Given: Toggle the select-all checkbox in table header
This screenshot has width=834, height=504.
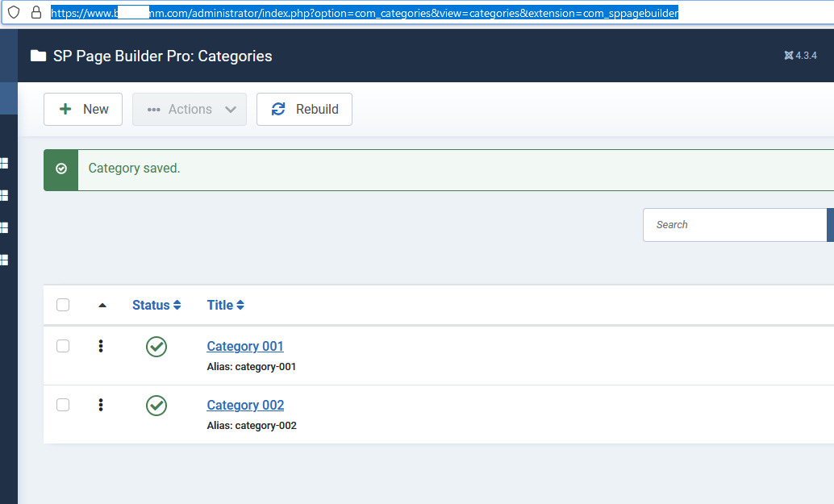Looking at the screenshot, I should [63, 305].
